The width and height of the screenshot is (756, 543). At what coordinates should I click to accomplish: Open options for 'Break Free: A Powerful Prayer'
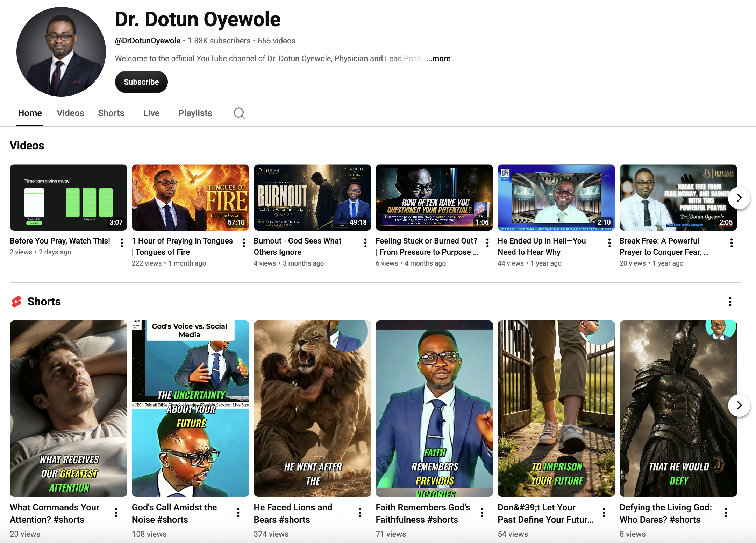click(x=731, y=243)
